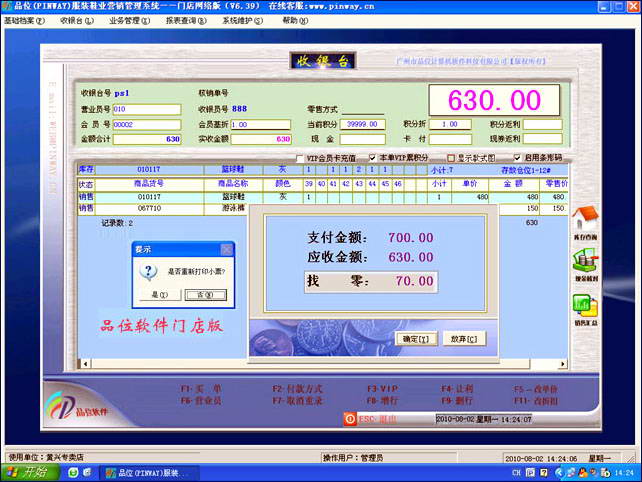Click the app icon in the title bar

[x=7, y=6]
